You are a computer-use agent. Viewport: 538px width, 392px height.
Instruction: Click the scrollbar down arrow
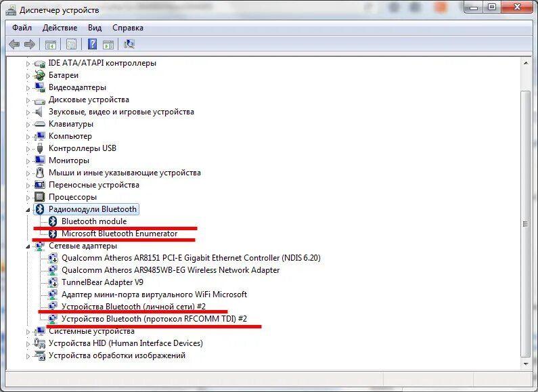(x=525, y=364)
